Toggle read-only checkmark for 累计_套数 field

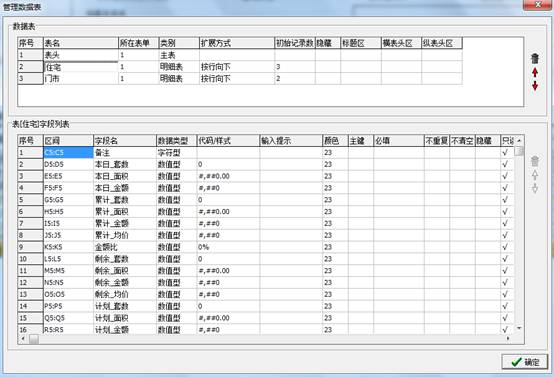click(x=505, y=200)
